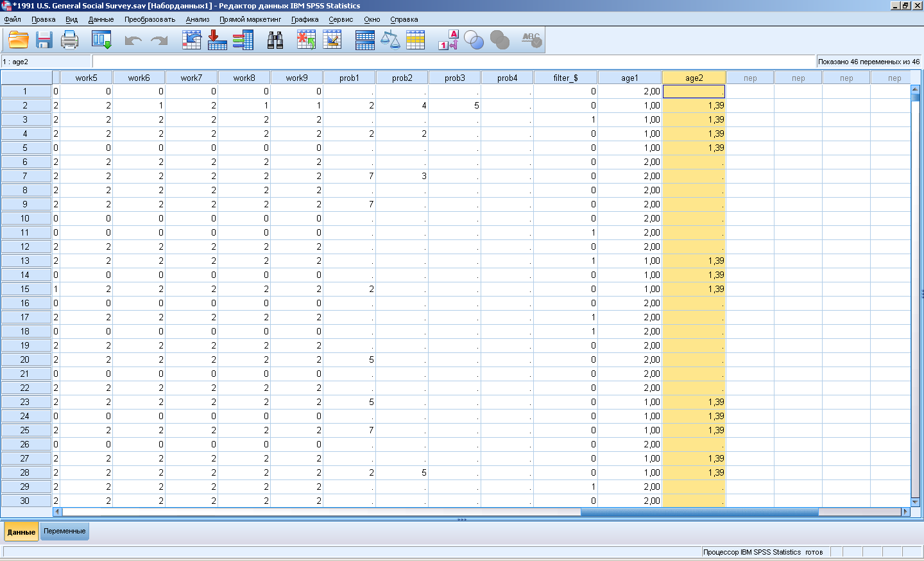Switch to the Данные tab
Image resolution: width=924 pixels, height=561 pixels.
click(21, 532)
